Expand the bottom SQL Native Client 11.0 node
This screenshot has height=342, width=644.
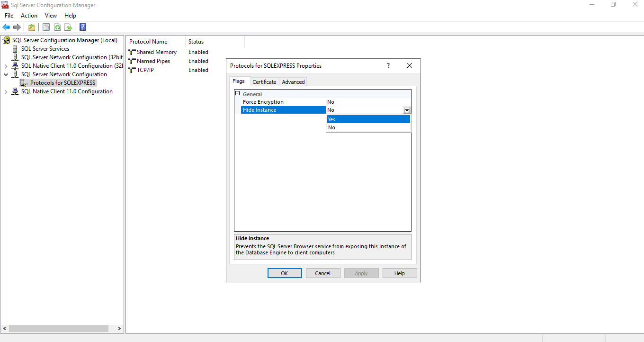tap(6, 91)
